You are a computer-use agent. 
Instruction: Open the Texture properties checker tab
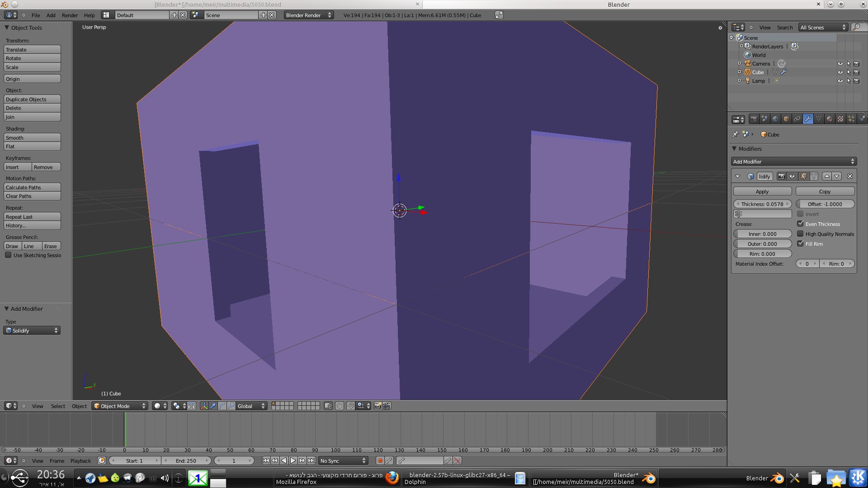point(840,119)
